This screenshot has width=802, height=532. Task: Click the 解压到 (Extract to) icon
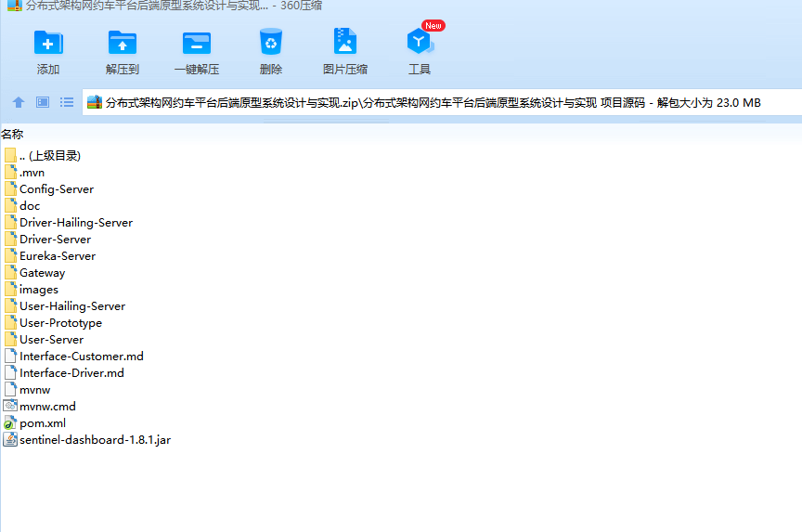(123, 42)
